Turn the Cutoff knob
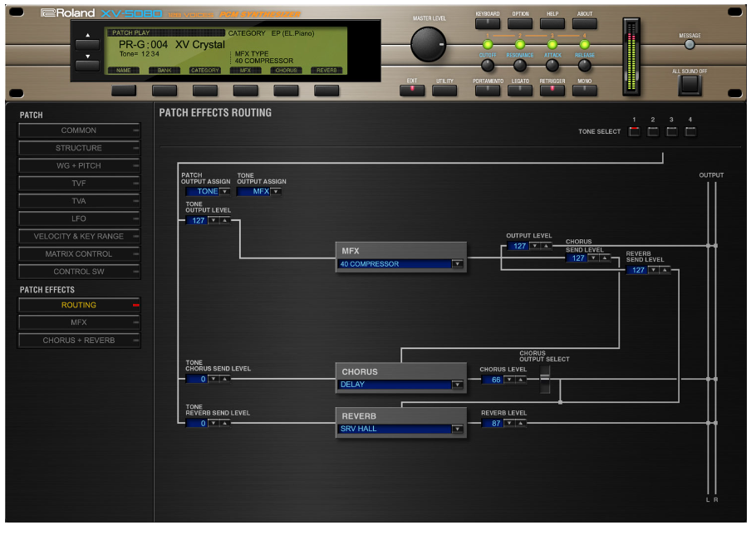The width and height of the screenshot is (756, 535). [x=488, y=65]
